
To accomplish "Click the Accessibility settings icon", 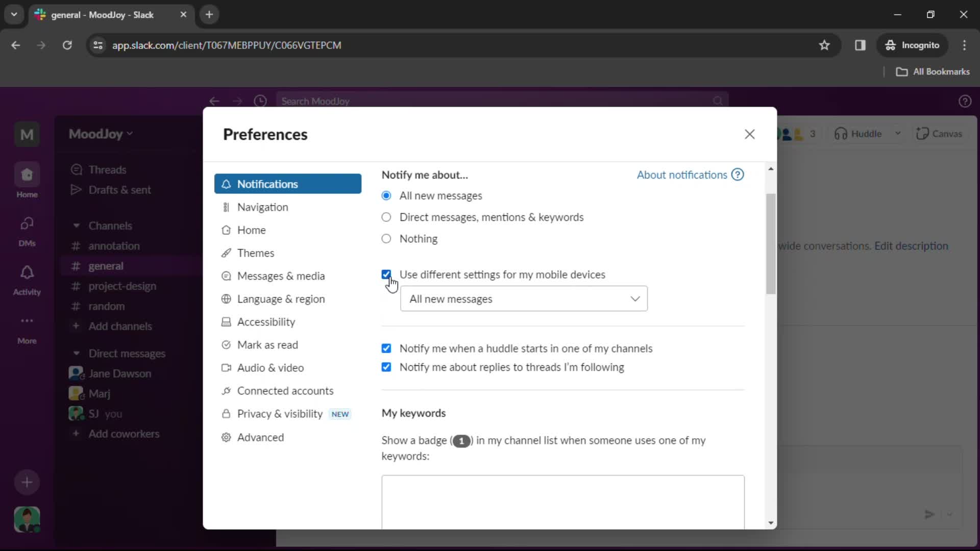I will 227,321.
